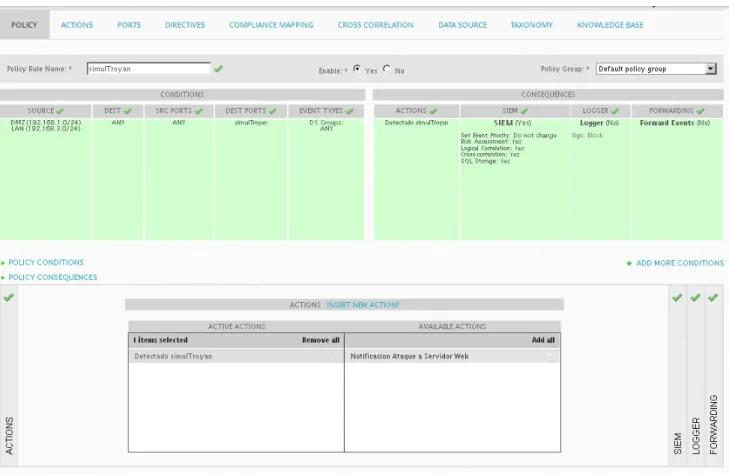
Task: Click the DEST column header
Action: (x=118, y=111)
